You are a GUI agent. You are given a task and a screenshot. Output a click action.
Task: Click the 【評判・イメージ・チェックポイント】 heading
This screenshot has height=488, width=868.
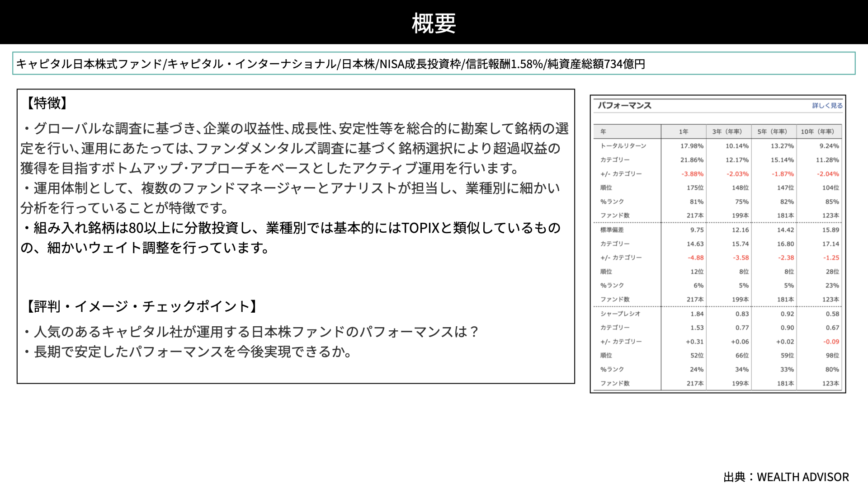point(142,306)
